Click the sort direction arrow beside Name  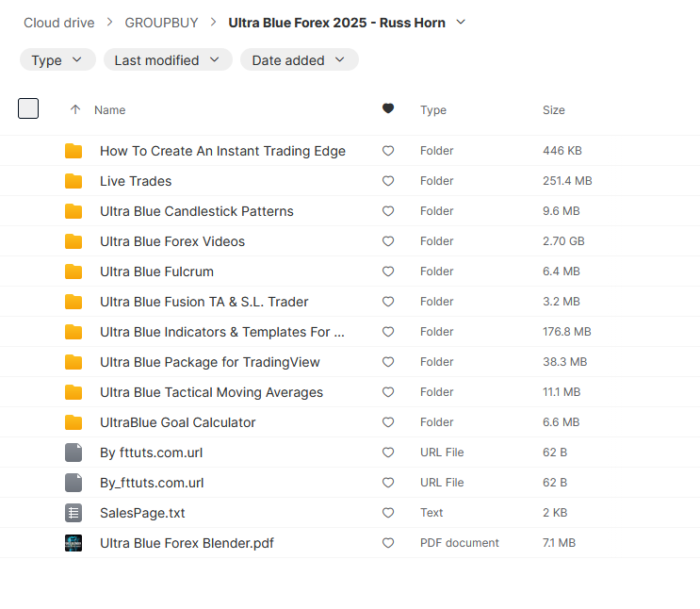click(75, 110)
